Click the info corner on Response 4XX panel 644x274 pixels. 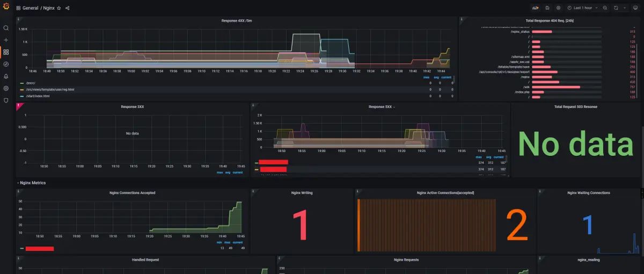coord(19,19)
